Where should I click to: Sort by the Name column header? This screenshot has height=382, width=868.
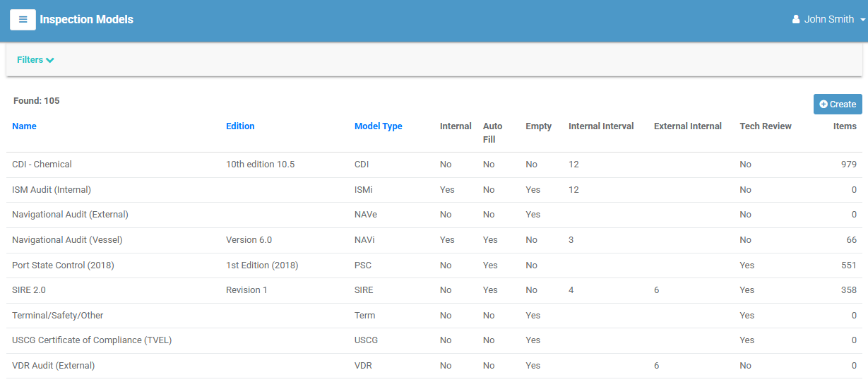pos(24,126)
